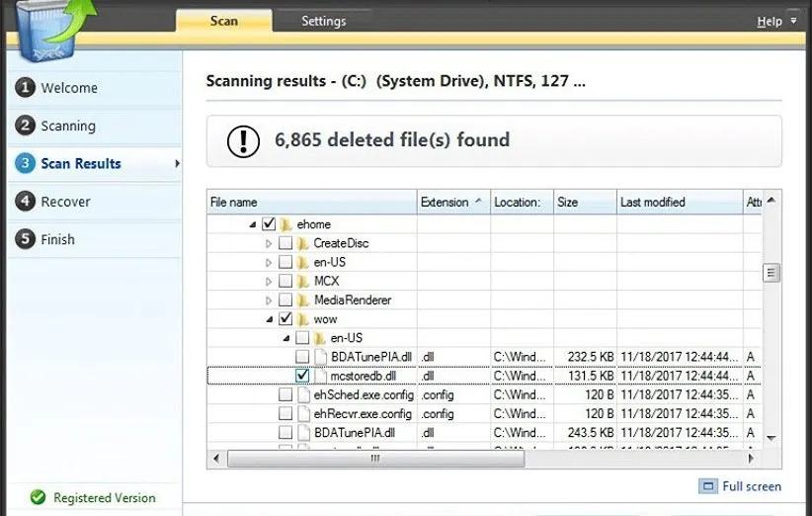Click the horizontal scrollbar thumb
The image size is (812, 516).
(375, 459)
